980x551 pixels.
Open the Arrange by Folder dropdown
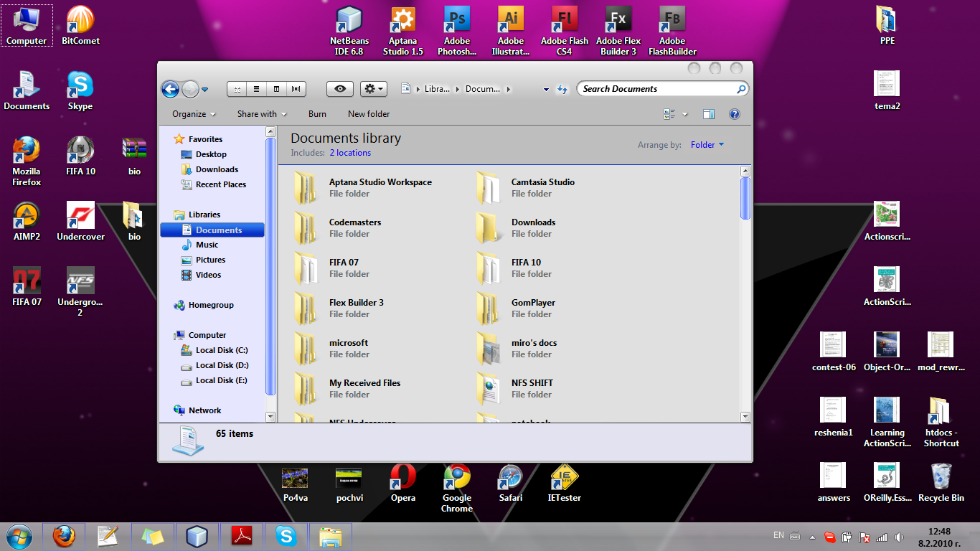click(707, 145)
